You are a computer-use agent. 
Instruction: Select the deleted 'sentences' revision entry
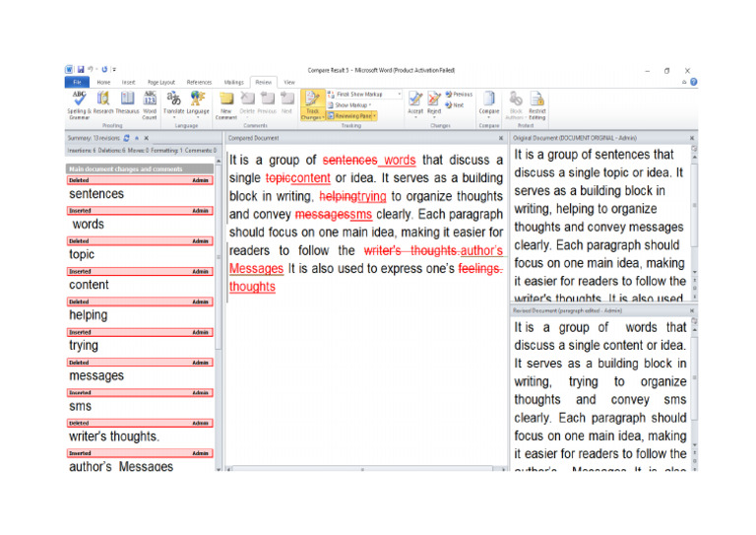[x=140, y=188]
